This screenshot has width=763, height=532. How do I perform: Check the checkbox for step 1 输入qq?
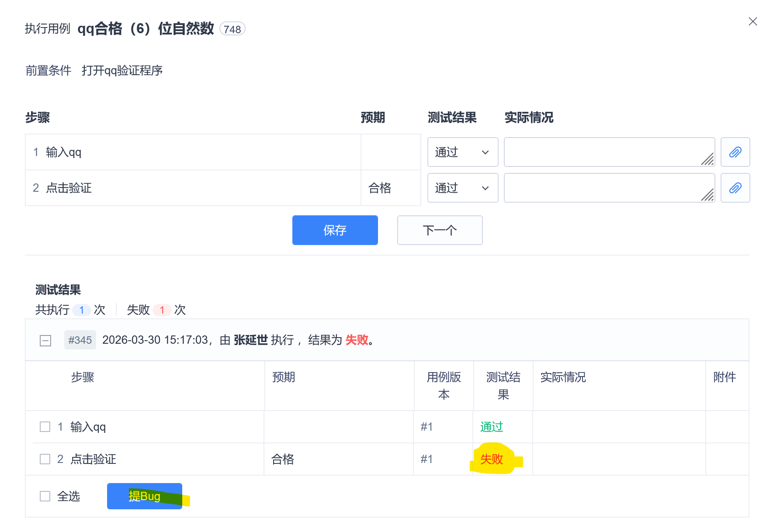[45, 427]
